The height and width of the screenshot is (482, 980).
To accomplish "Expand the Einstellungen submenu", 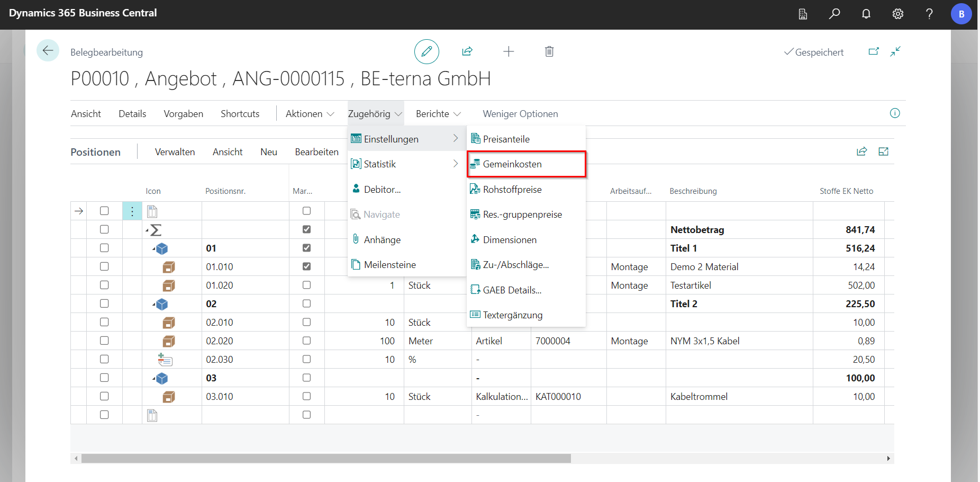I will point(406,139).
